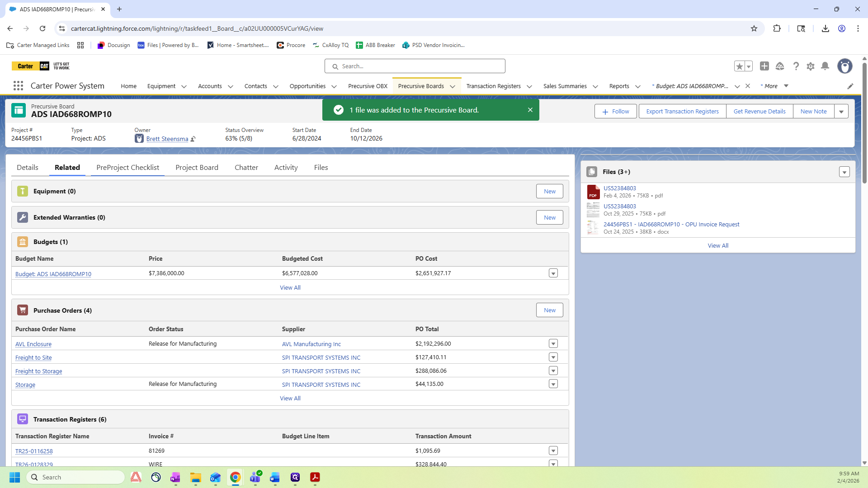
Task: Switch to the Project Board tab
Action: click(197, 168)
